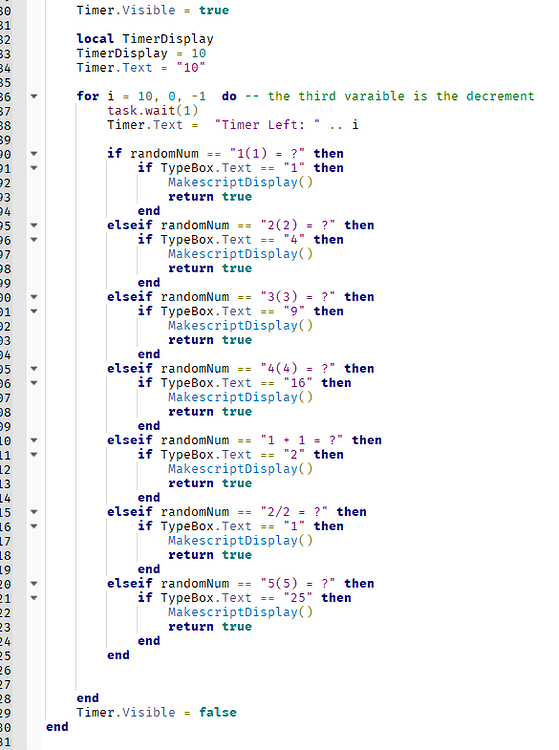559x750 pixels.
Task: Collapse the 'elseif randomNum == "2/2 = ?"' branch
Action: [x=34, y=512]
